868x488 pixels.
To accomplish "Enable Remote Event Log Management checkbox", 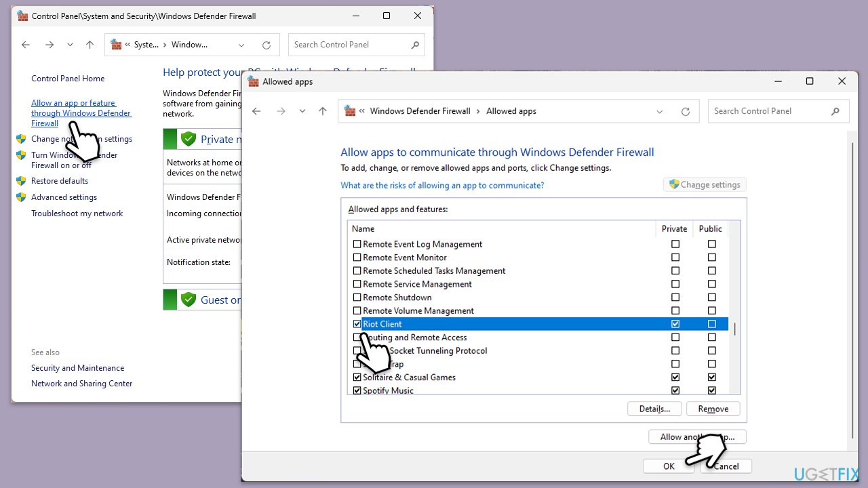I will pyautogui.click(x=357, y=244).
